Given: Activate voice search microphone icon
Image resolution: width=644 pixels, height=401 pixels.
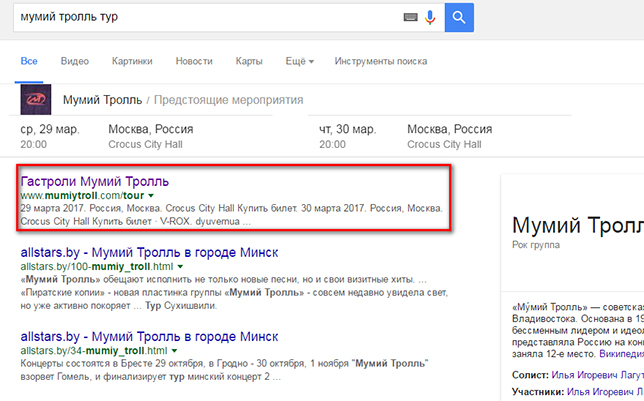Looking at the screenshot, I should pos(430,17).
